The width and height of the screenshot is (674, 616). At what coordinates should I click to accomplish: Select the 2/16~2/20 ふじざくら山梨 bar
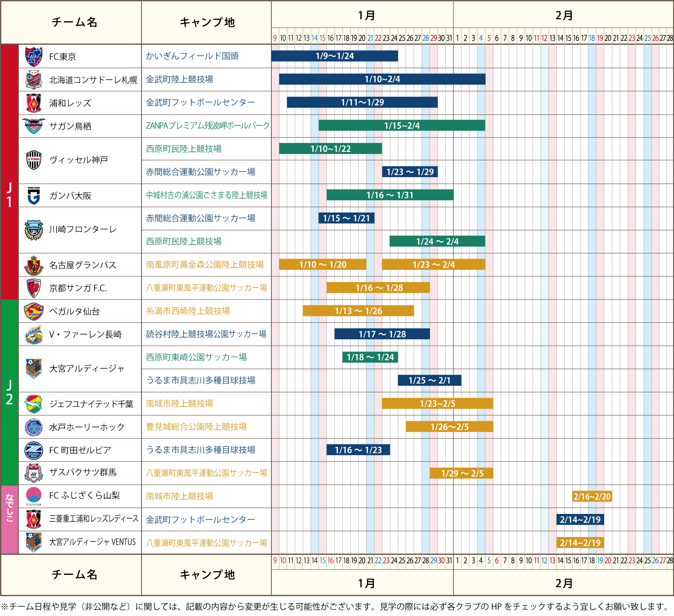click(x=592, y=496)
